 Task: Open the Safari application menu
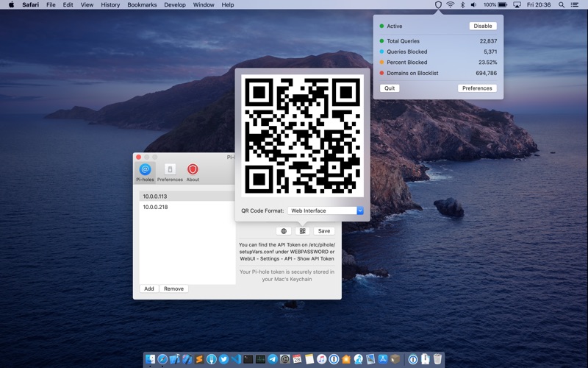30,5
